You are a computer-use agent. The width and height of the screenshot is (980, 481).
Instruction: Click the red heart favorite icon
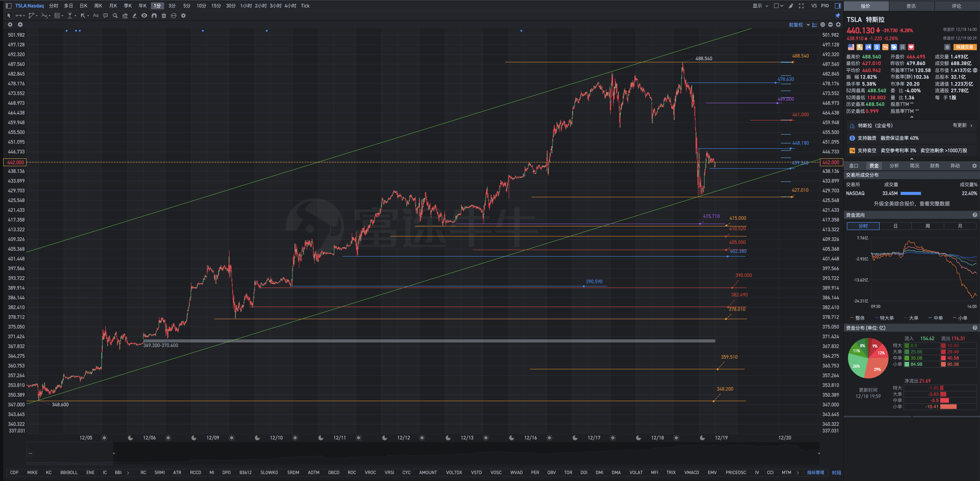[x=911, y=47]
